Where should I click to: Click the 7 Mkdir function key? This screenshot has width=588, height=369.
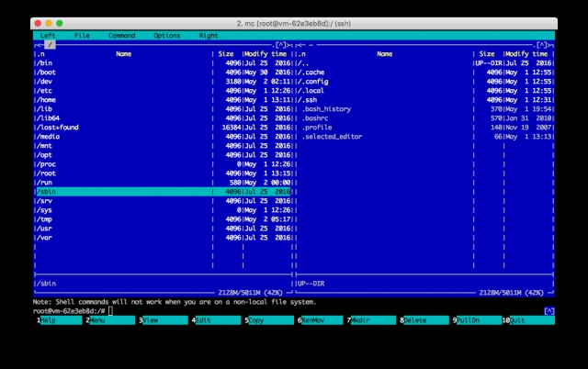click(x=371, y=320)
